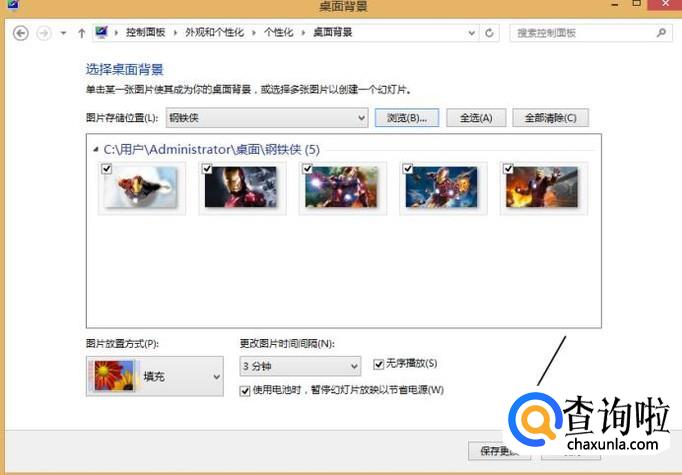This screenshot has height=475, width=682.
Task: Refresh the control panel page
Action: pyautogui.click(x=489, y=33)
